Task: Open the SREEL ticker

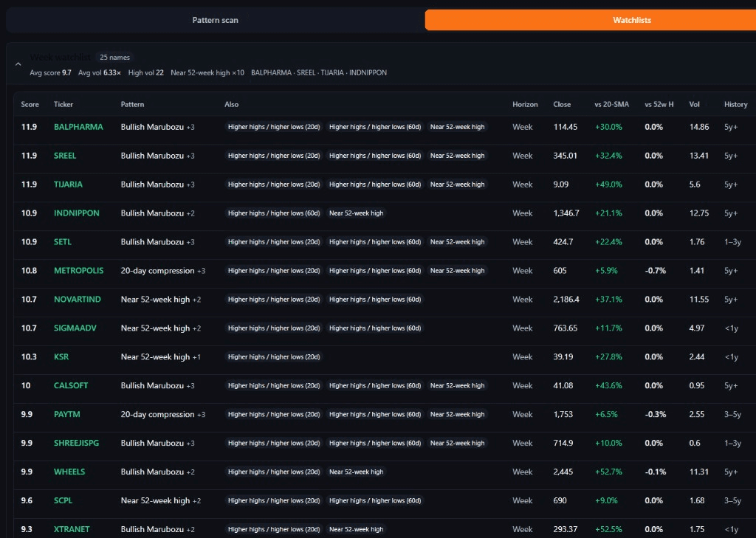Action: coord(65,156)
